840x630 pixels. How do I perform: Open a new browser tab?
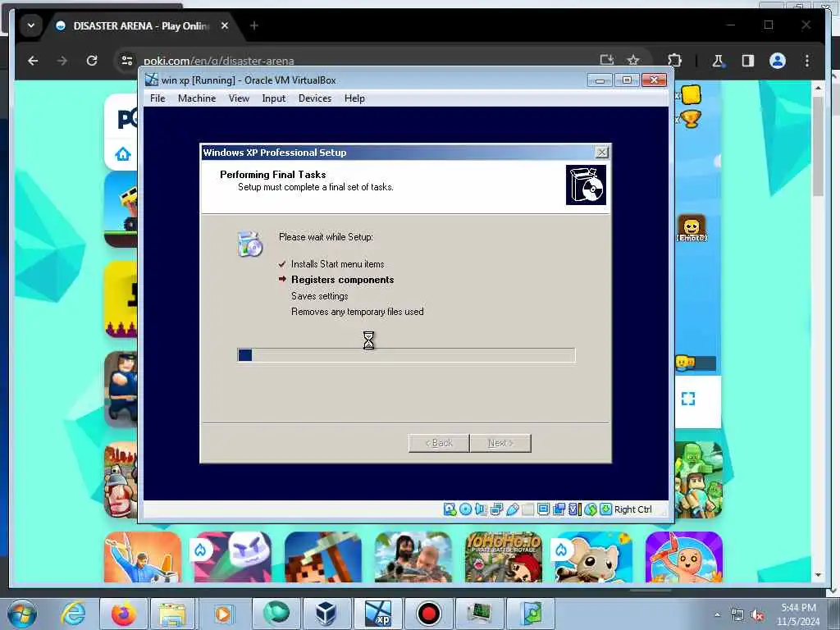coord(254,25)
